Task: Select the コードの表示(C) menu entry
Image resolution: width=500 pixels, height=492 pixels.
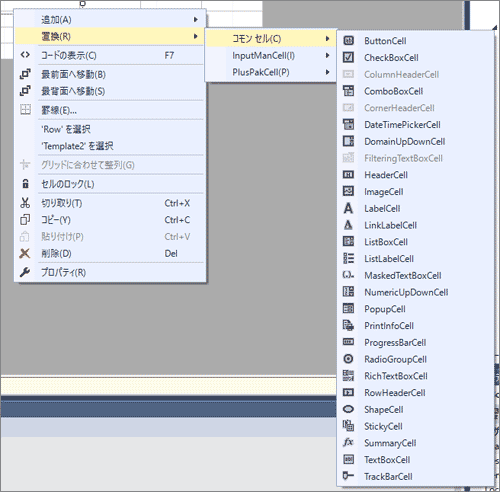Action: pos(109,55)
